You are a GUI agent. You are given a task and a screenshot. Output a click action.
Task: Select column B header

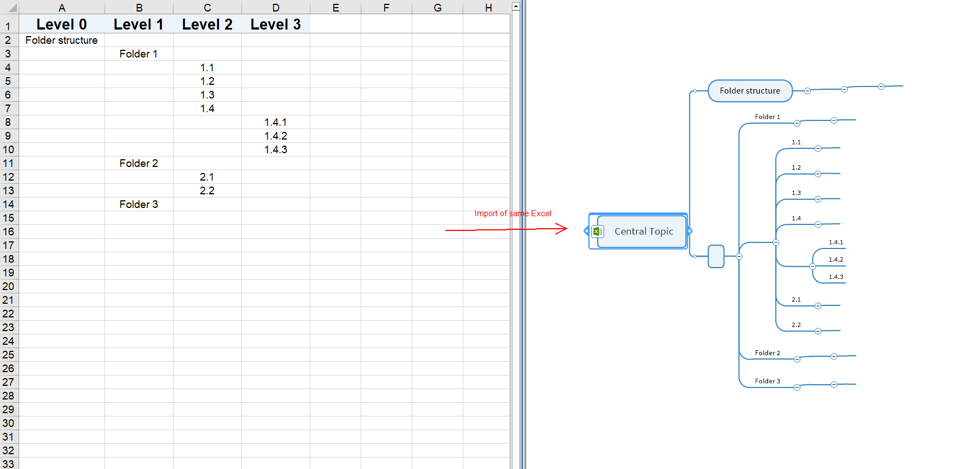pyautogui.click(x=139, y=7)
